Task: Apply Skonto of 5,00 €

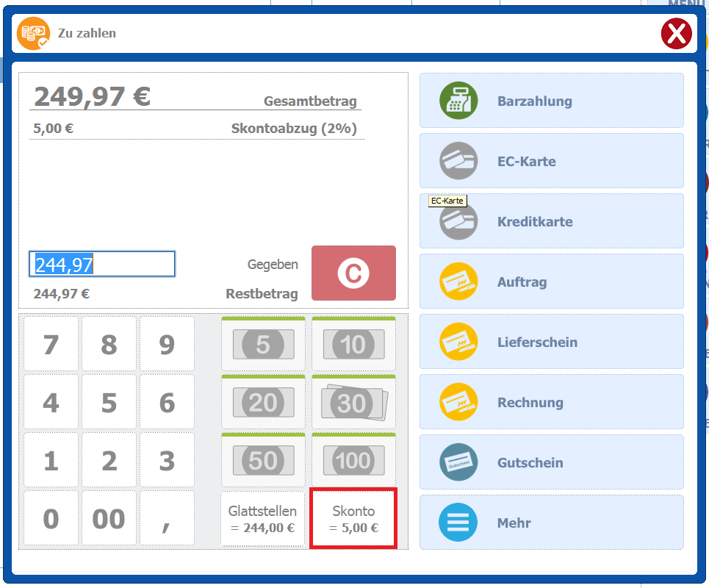Action: click(x=353, y=518)
